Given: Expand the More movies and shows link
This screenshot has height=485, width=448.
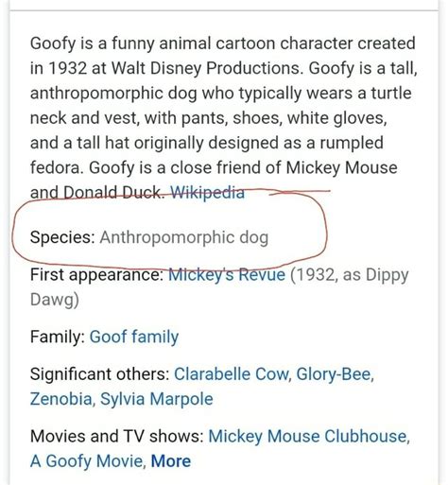Looking at the screenshot, I should coord(171,461).
